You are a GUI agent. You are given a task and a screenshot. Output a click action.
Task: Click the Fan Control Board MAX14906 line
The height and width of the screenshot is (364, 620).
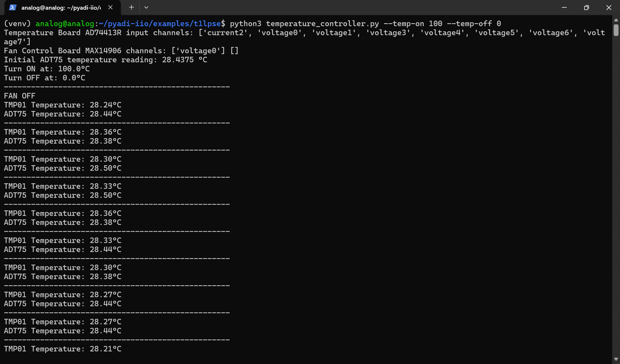121,51
